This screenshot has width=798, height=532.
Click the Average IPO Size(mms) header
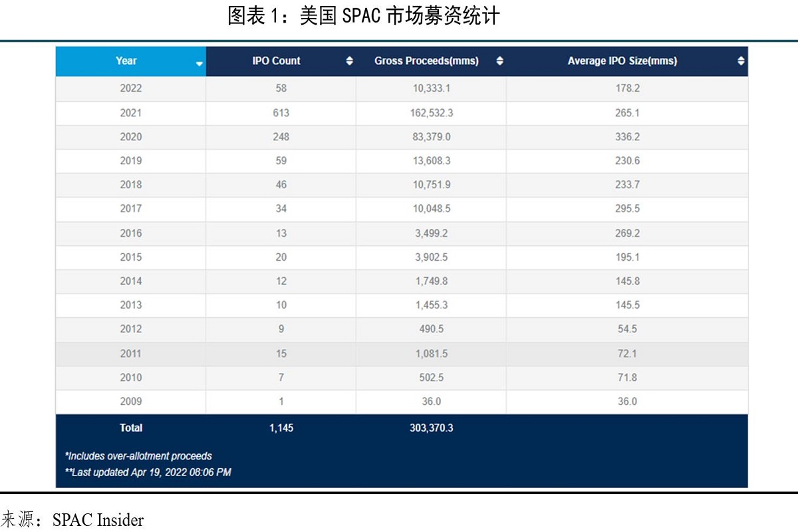(622, 61)
